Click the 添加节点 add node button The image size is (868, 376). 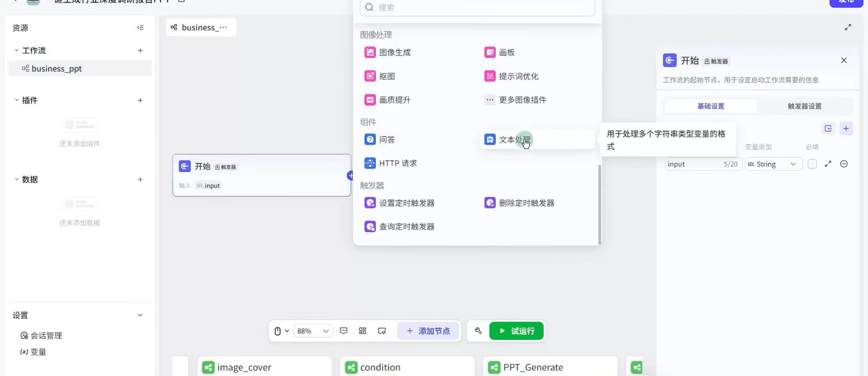428,331
